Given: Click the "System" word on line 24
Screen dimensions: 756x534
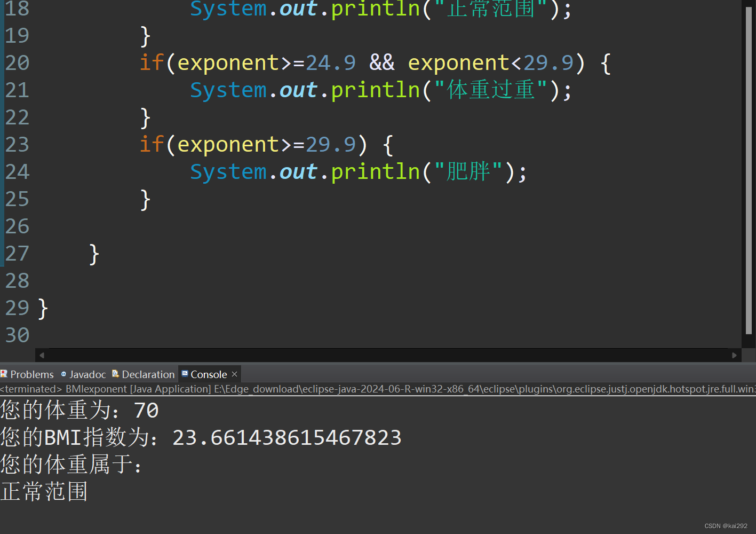Looking at the screenshot, I should 228,172.
